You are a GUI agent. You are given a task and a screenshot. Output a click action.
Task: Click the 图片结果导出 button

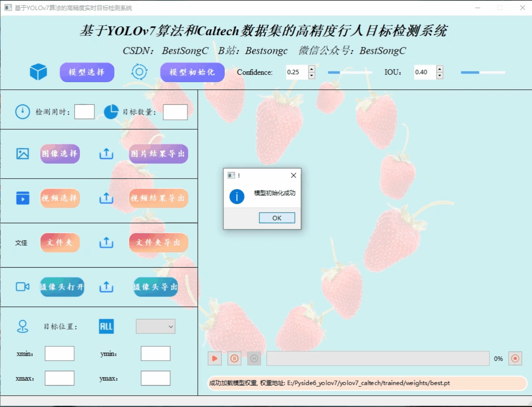point(158,154)
